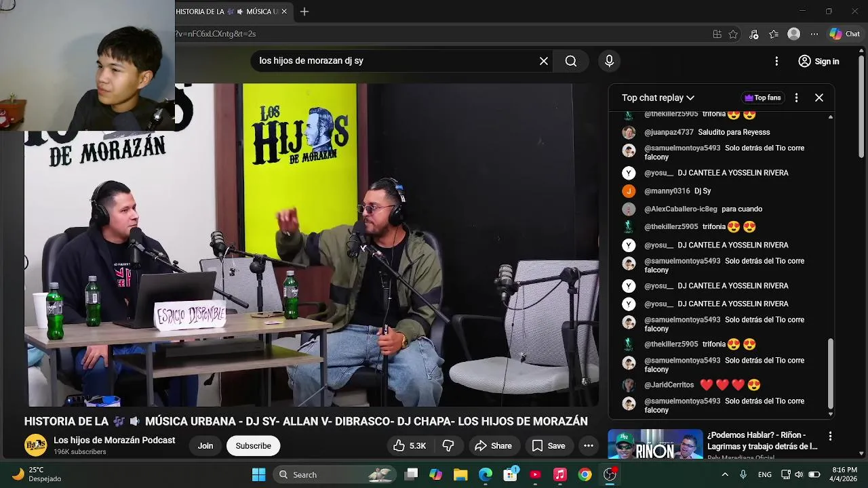The height and width of the screenshot is (488, 868).
Task: Open more actions menu beside Save
Action: click(589, 445)
